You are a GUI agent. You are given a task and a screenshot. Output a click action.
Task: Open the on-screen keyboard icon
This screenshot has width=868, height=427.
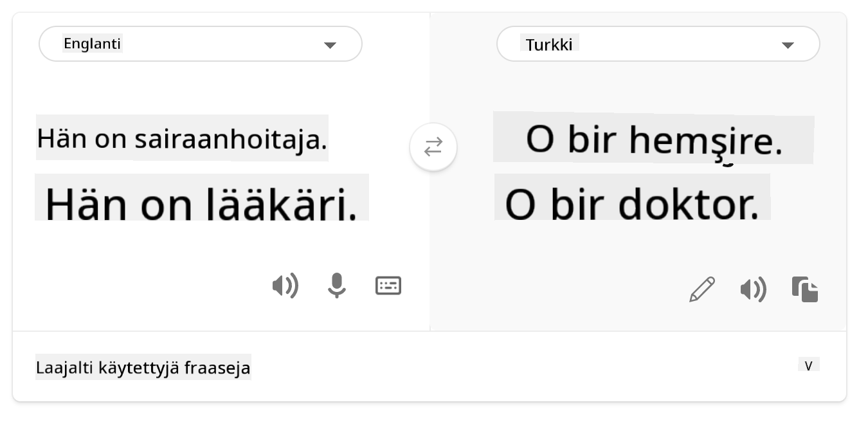[388, 286]
